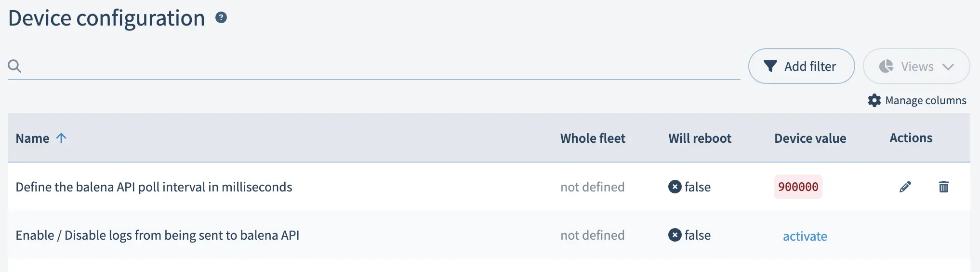The width and height of the screenshot is (980, 272).
Task: Edit the API poll interval value
Action: coord(905,187)
